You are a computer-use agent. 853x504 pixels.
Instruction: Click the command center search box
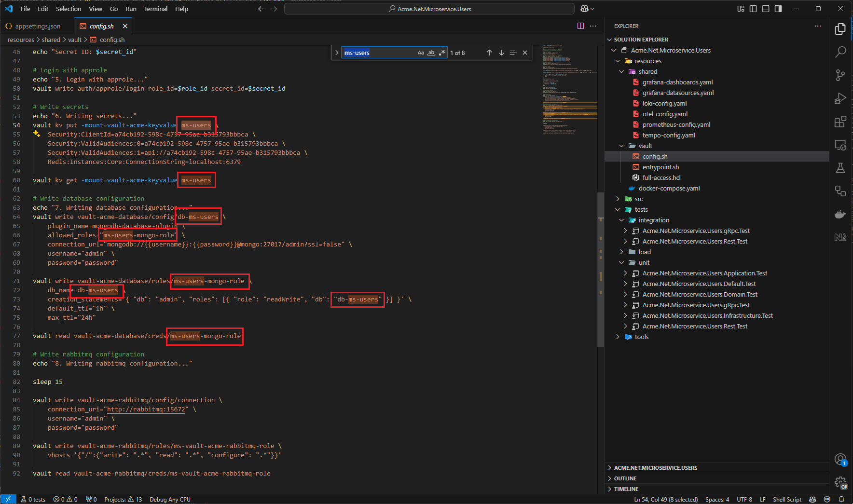[429, 9]
